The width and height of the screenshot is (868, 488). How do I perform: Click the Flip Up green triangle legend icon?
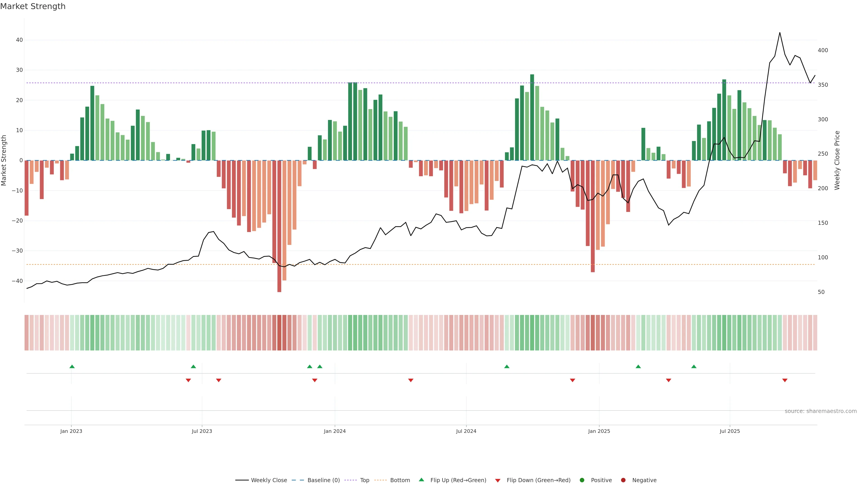click(x=421, y=480)
